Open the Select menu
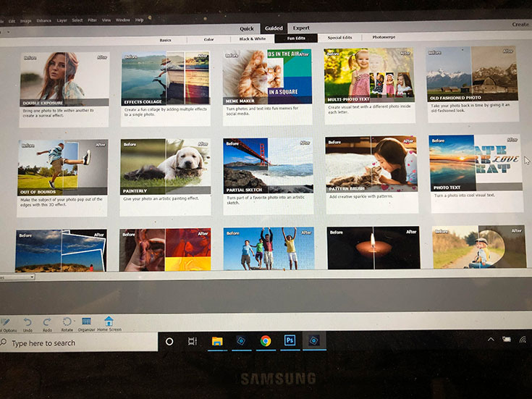The height and width of the screenshot is (399, 532). 77,20
